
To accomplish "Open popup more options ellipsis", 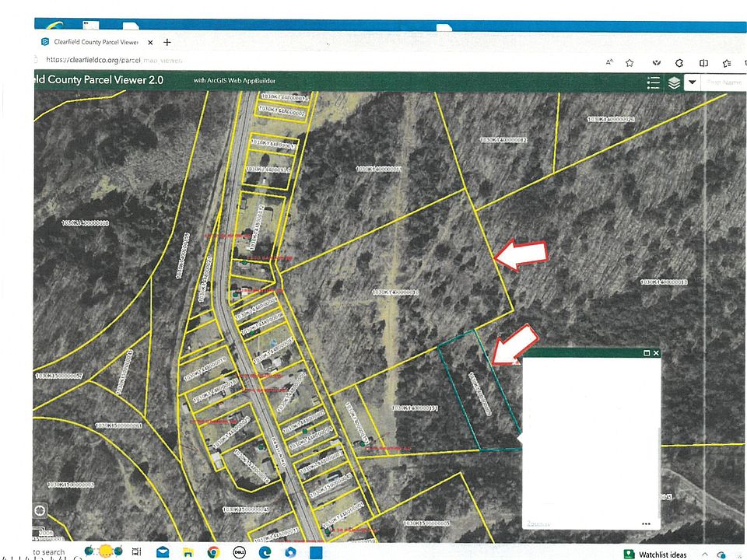I will 645,524.
